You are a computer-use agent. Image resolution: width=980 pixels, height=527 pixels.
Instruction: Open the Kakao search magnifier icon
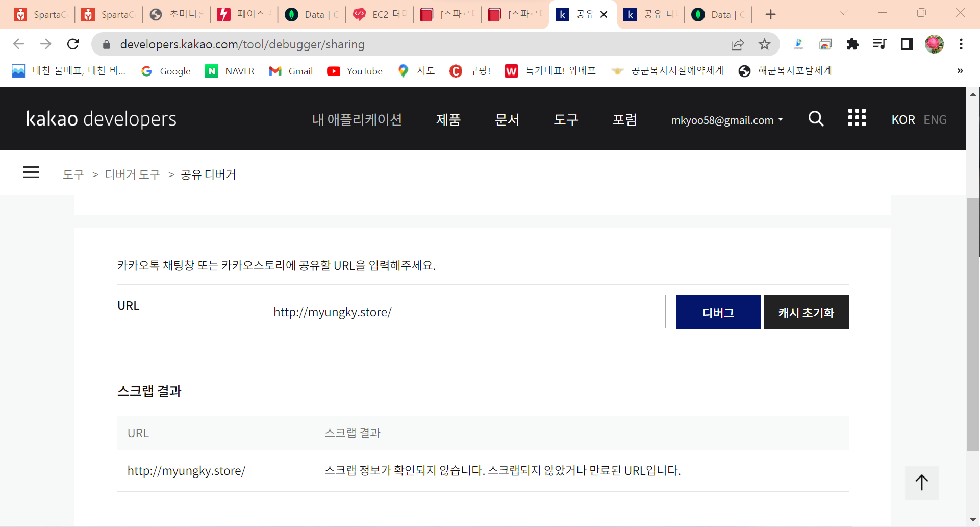pos(816,119)
